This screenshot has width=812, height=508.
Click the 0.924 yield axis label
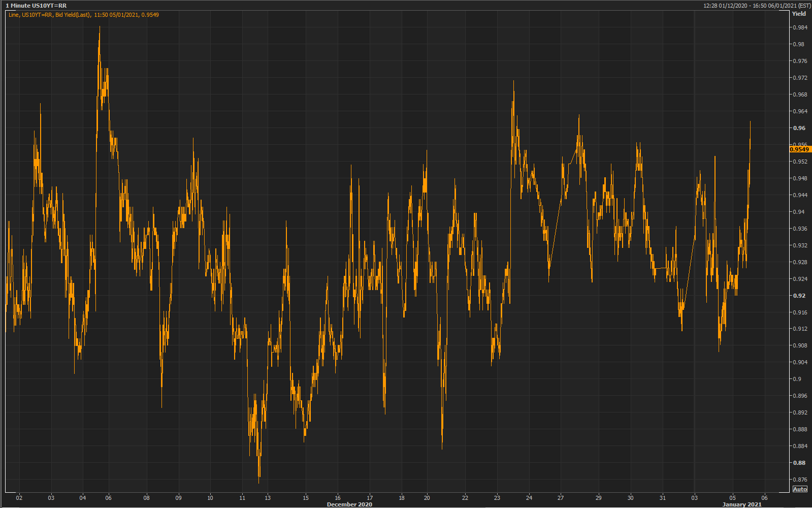800,279
